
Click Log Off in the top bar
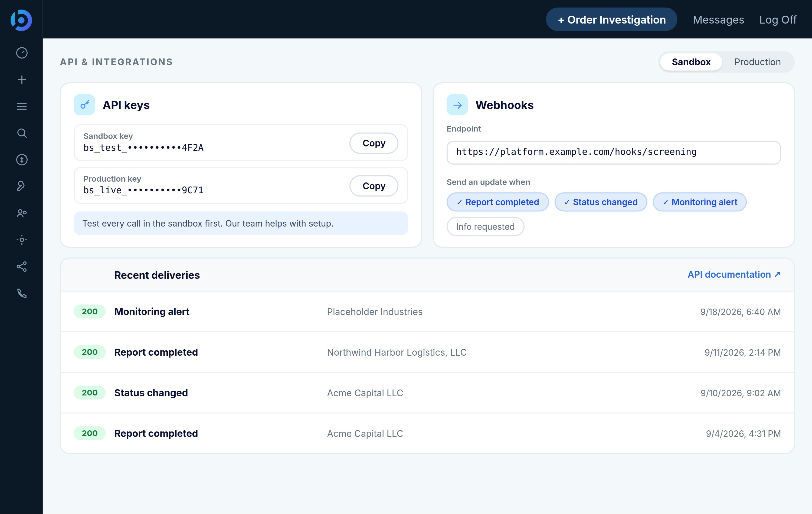(x=778, y=19)
